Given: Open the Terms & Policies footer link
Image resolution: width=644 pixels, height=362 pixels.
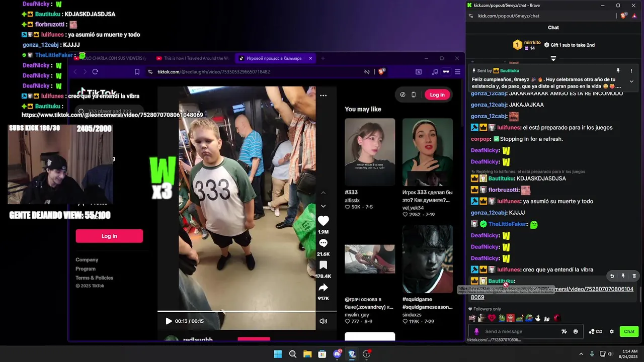Looking at the screenshot, I should (95, 278).
